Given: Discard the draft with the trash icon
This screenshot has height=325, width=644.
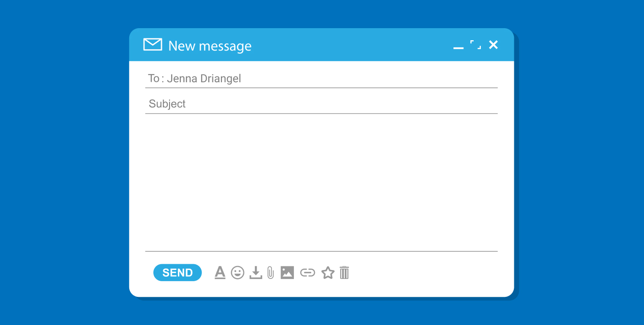Looking at the screenshot, I should (x=344, y=272).
